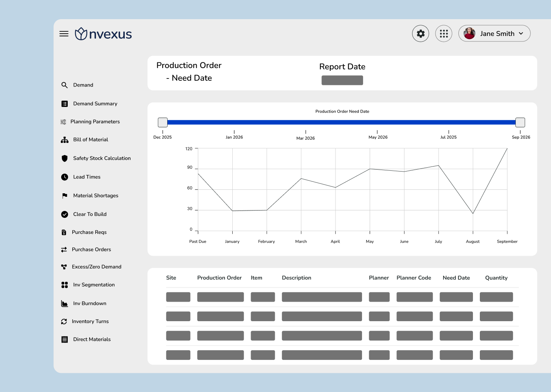Open the apps grid icon
The image size is (551, 392).
[444, 34]
